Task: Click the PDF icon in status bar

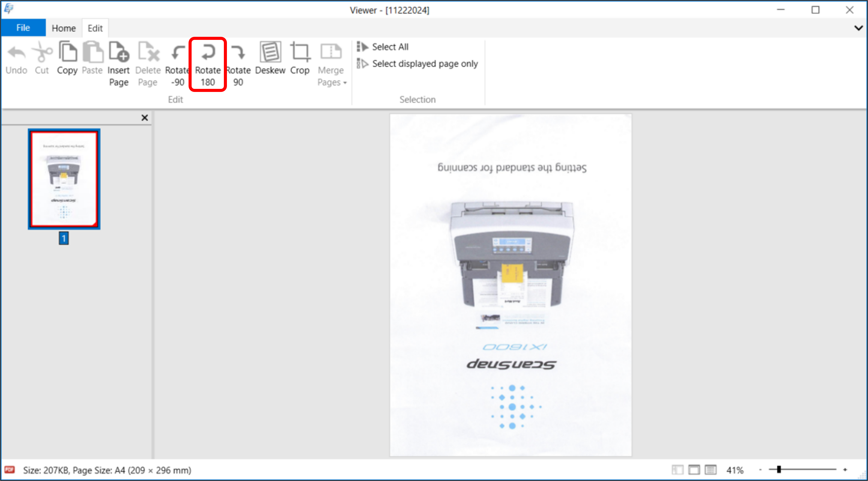Action: (x=9, y=470)
